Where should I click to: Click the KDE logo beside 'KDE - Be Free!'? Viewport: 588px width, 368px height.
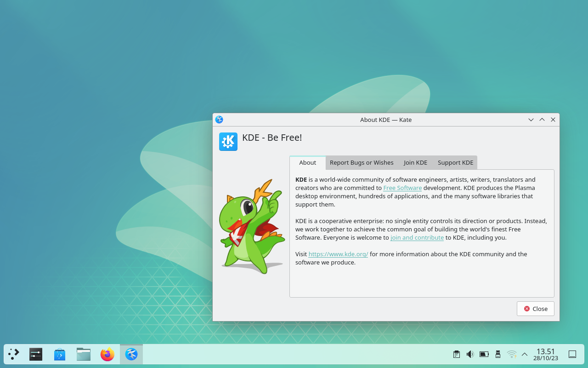click(228, 142)
